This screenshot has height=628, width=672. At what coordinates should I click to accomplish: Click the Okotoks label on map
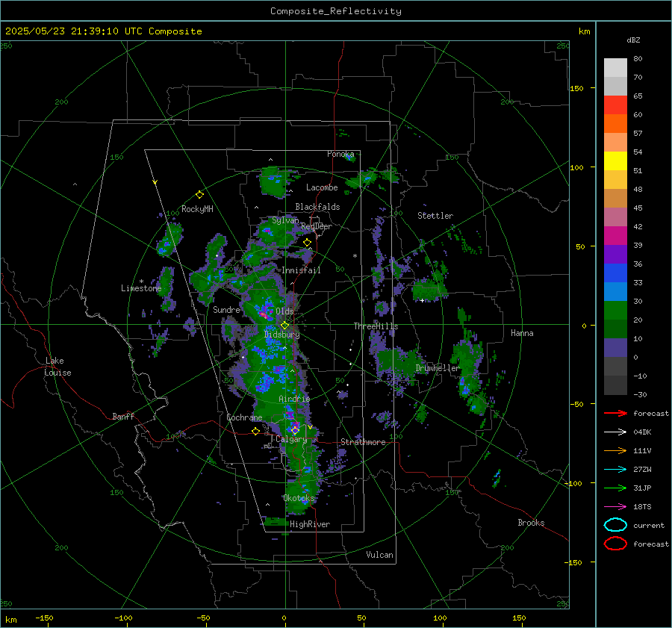[x=299, y=498]
